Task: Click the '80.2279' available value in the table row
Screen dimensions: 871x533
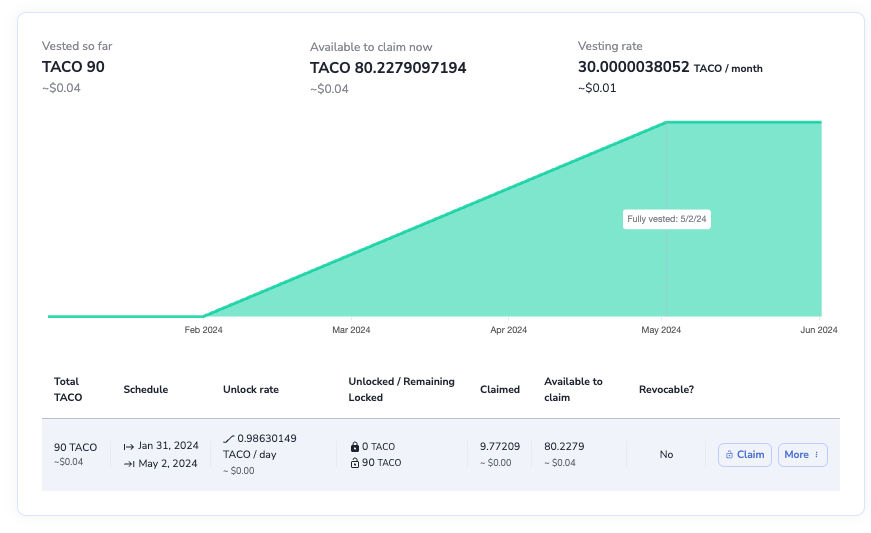Action: 564,446
